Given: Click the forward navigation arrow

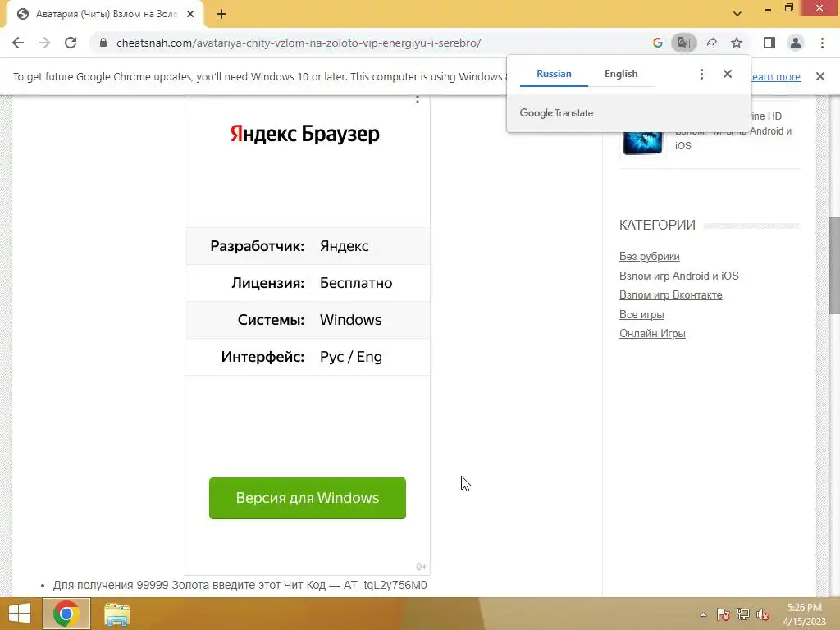Looking at the screenshot, I should 44,43.
